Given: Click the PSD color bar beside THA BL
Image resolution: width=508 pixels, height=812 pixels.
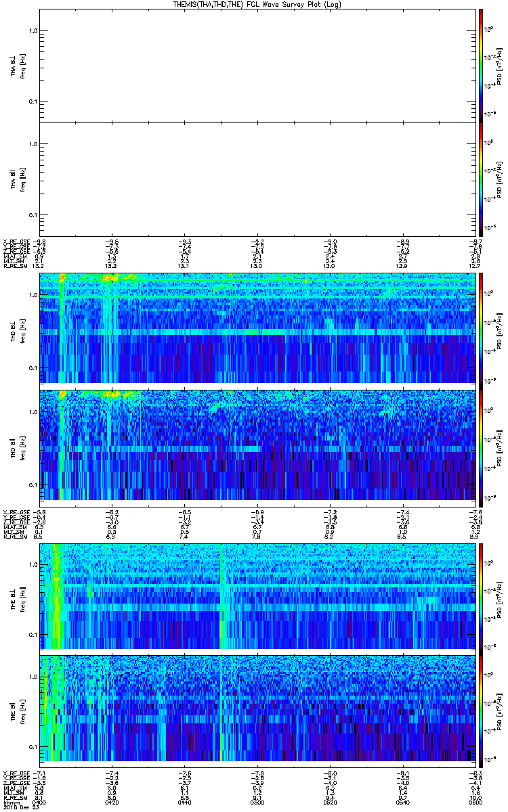Looking at the screenshot, I should 480,65.
